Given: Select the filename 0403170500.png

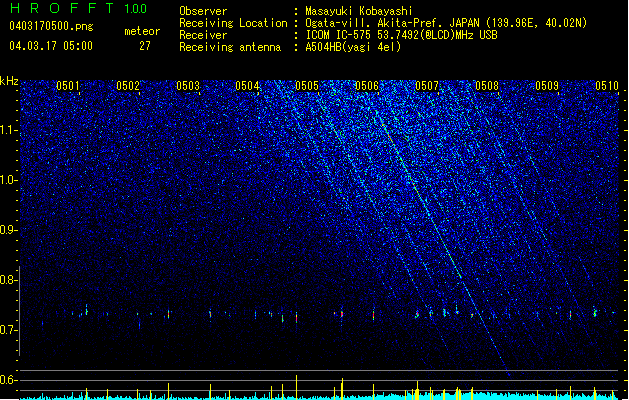Looking at the screenshot, I should 51,26.
